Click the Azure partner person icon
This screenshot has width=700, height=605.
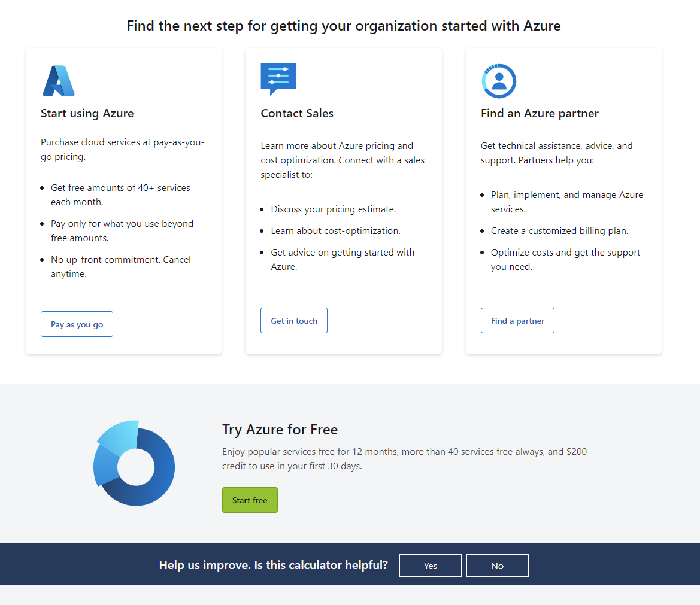pos(498,81)
